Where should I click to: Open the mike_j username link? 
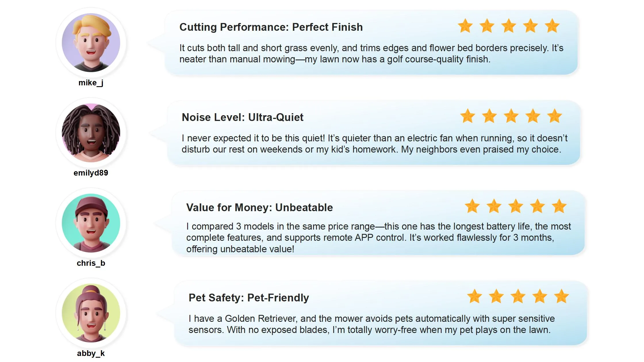point(91,83)
